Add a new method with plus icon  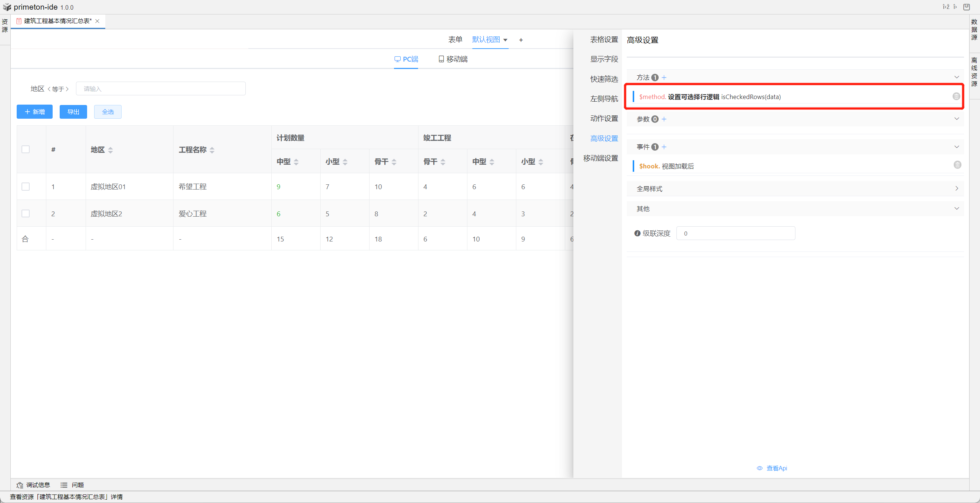[x=664, y=77]
